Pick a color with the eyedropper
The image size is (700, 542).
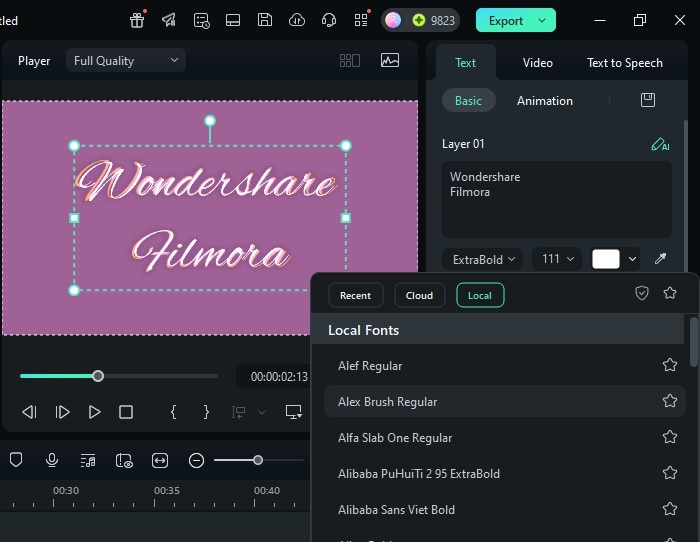pyautogui.click(x=660, y=258)
